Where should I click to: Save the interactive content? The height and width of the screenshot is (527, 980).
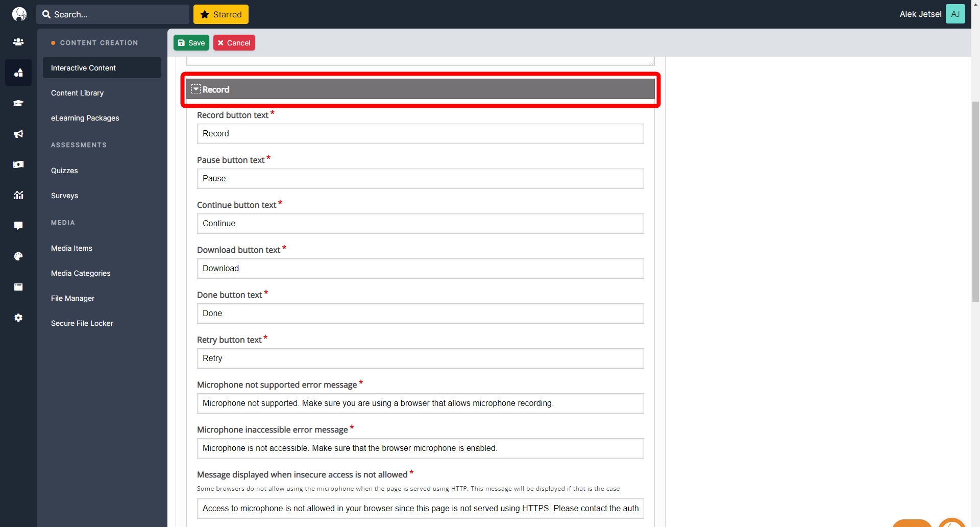coord(191,43)
